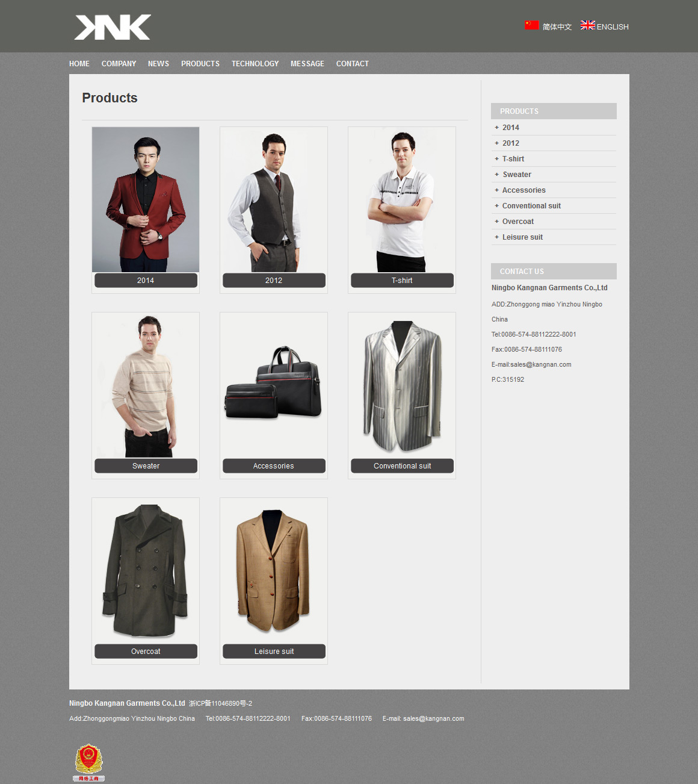Open the CONTACT page from navigation
The height and width of the screenshot is (784, 698).
pyautogui.click(x=352, y=64)
